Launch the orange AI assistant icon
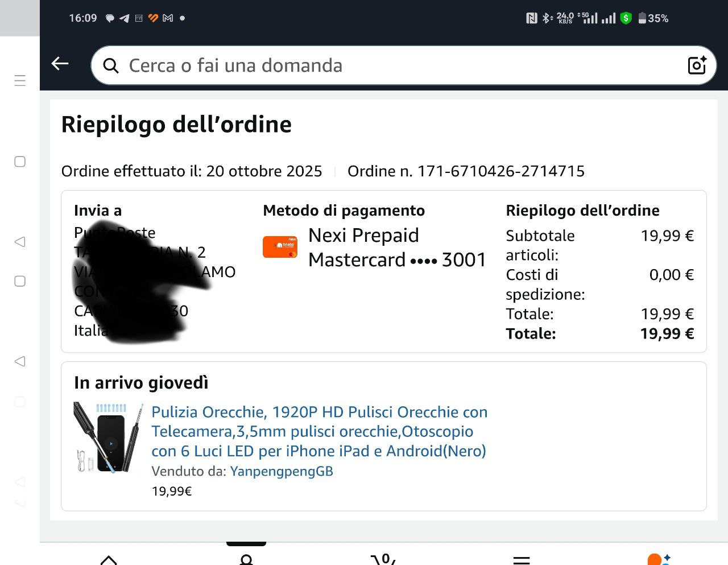Image resolution: width=728 pixels, height=565 pixels. click(x=659, y=559)
